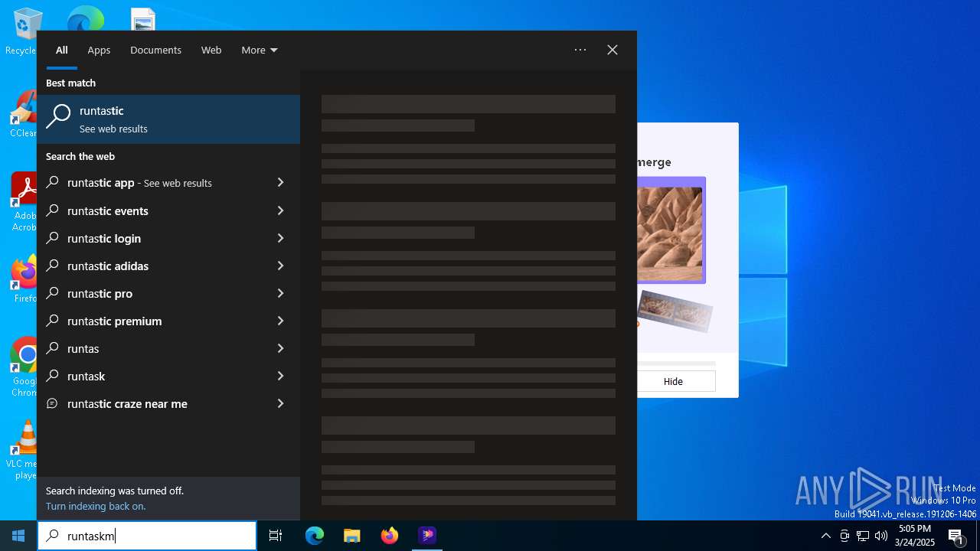Expand the runtastic adidas suggestion arrow
This screenshot has height=551, width=980.
click(x=280, y=266)
